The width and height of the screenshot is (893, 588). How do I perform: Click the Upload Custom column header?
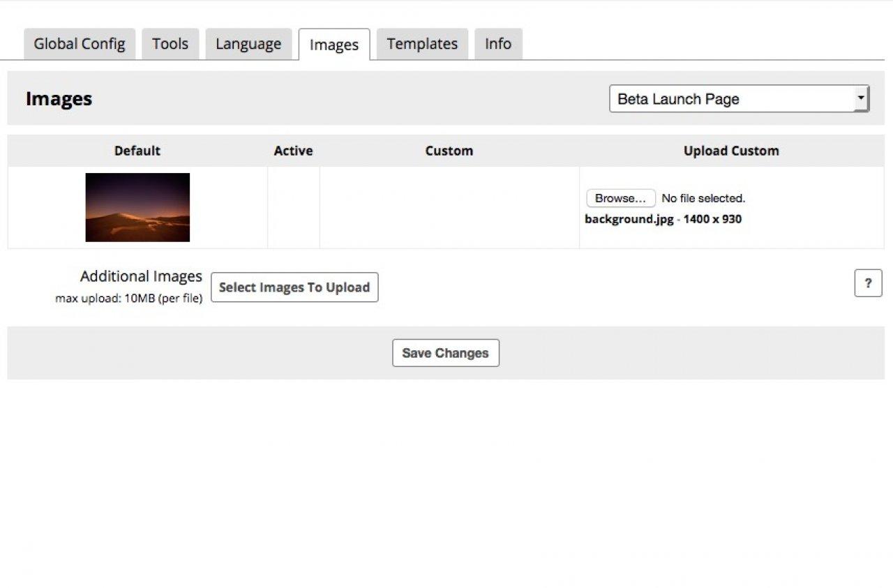point(731,151)
